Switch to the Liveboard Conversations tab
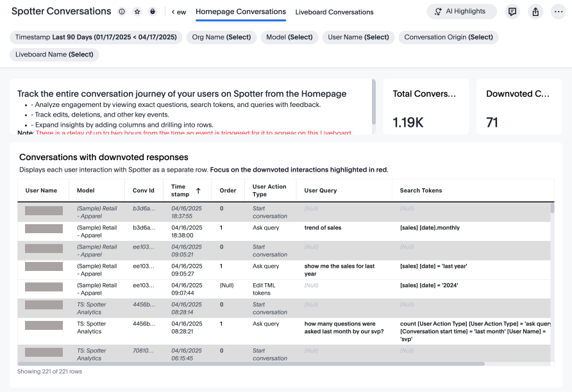572x392 pixels. pos(334,12)
